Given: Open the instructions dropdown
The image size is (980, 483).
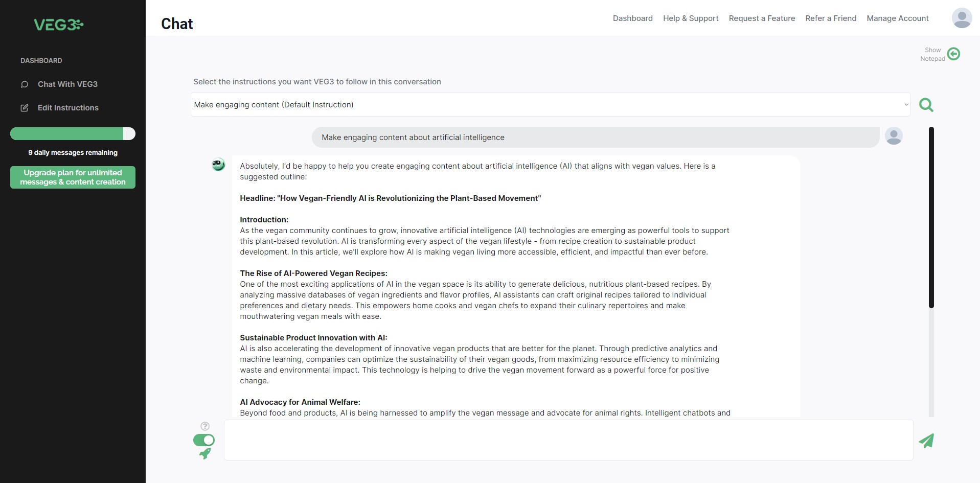Looking at the screenshot, I should pyautogui.click(x=551, y=104).
